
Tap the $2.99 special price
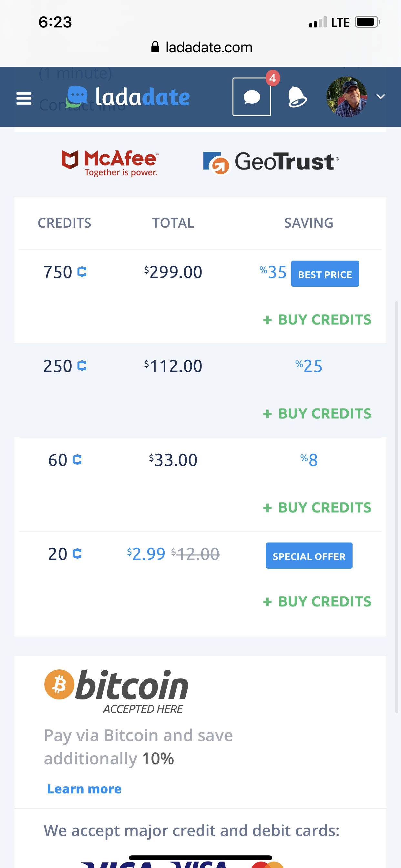(146, 554)
